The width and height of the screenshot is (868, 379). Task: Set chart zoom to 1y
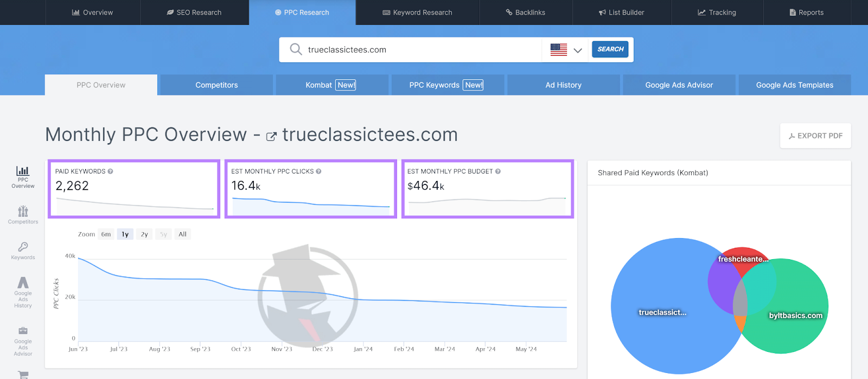[x=125, y=234]
